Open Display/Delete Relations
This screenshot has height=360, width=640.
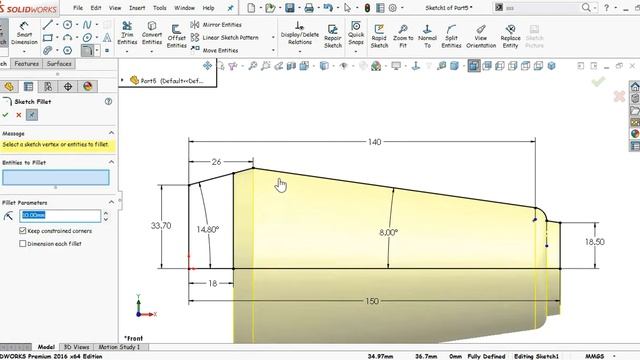(x=300, y=33)
